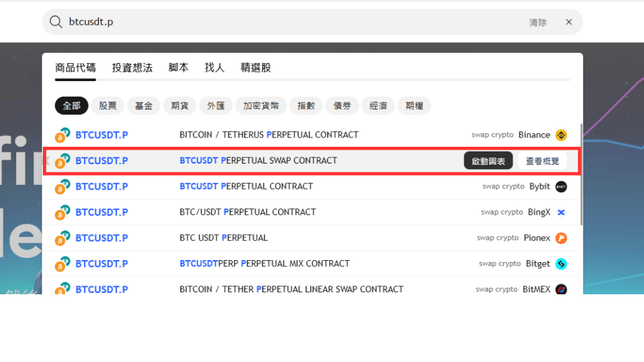The image size is (644, 362).
Task: Click the coin icon in the Bitget row
Action: (62, 264)
